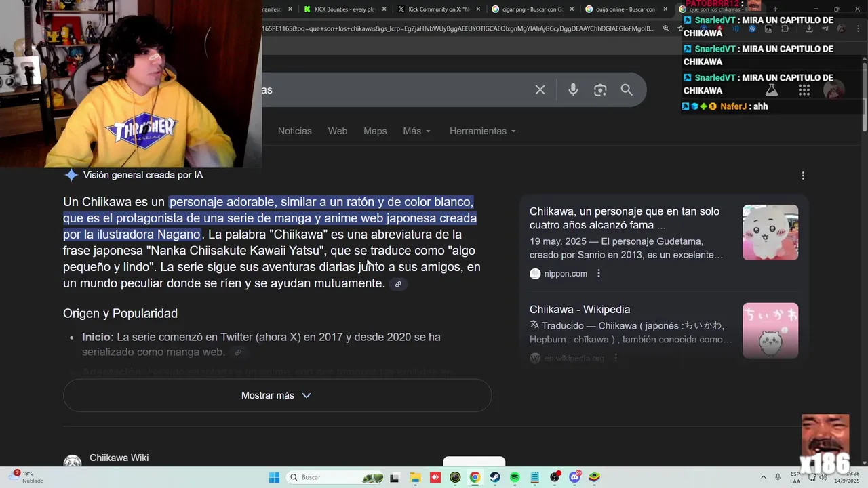The height and width of the screenshot is (488, 868).
Task: Open Wikipedia Chiikawa thumbnail image
Action: pos(770,331)
